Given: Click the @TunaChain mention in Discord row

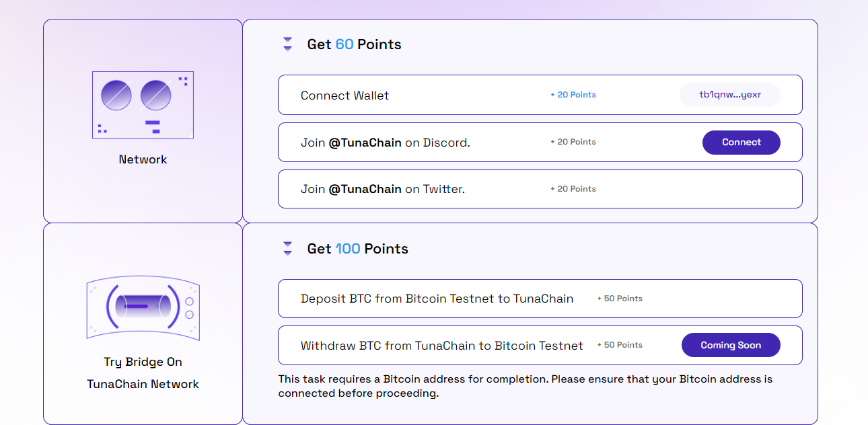Looking at the screenshot, I should [x=365, y=143].
